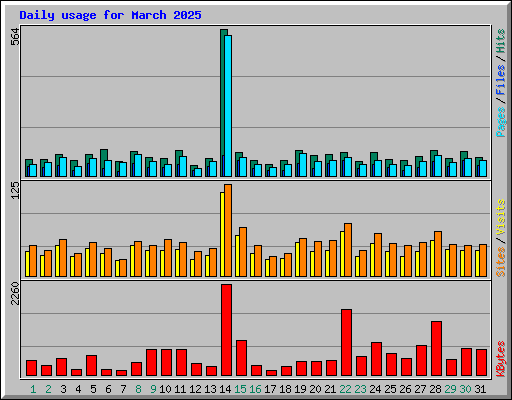This screenshot has width=512, height=400.
Task: Click day 22 on the x-axis
Action: click(345, 389)
